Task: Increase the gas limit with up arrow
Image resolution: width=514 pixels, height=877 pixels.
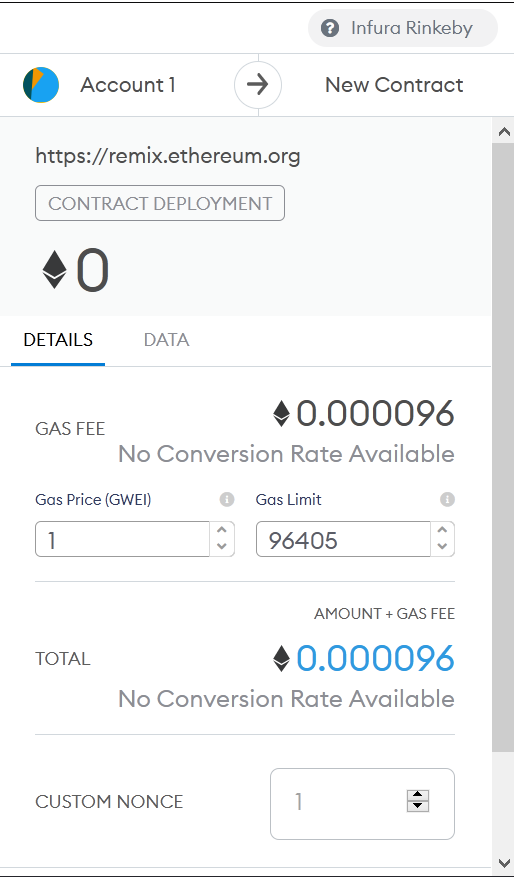Action: tap(442, 530)
